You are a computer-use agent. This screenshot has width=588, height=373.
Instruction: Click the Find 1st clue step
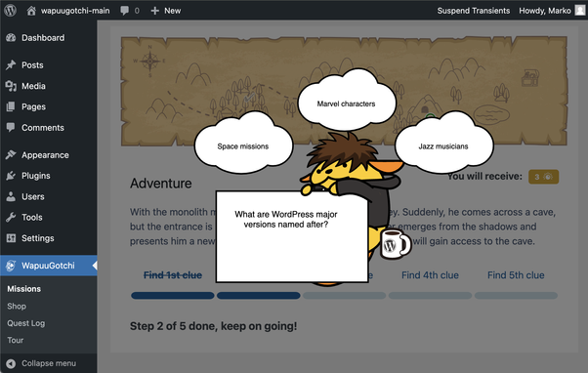pyautogui.click(x=173, y=275)
